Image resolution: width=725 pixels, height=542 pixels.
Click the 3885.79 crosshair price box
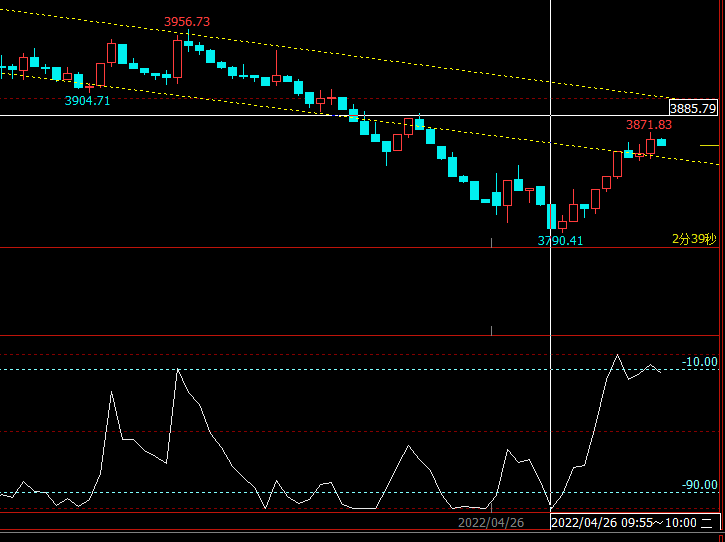(x=693, y=108)
